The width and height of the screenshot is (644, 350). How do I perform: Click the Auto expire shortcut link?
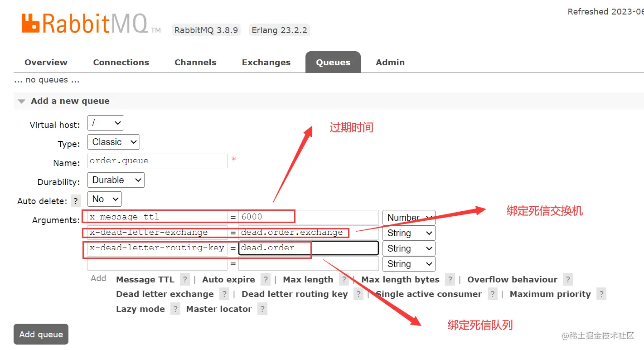pos(228,279)
